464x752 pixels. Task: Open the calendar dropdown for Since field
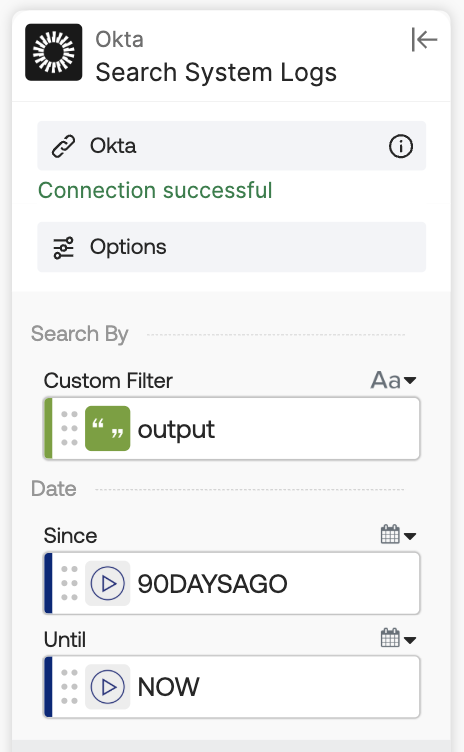point(398,534)
